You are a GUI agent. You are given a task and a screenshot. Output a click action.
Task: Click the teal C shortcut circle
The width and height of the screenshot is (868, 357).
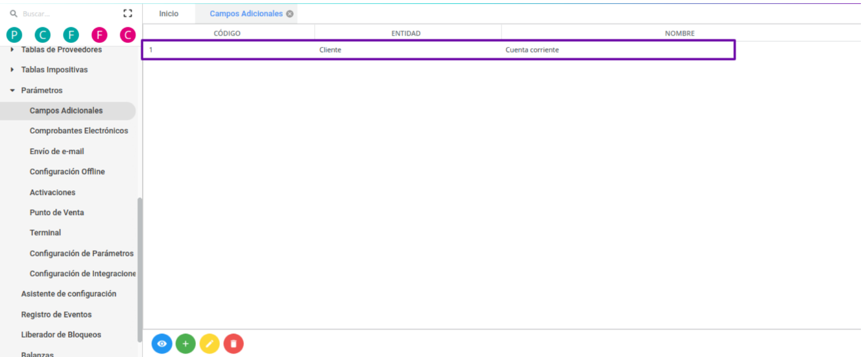coord(42,35)
